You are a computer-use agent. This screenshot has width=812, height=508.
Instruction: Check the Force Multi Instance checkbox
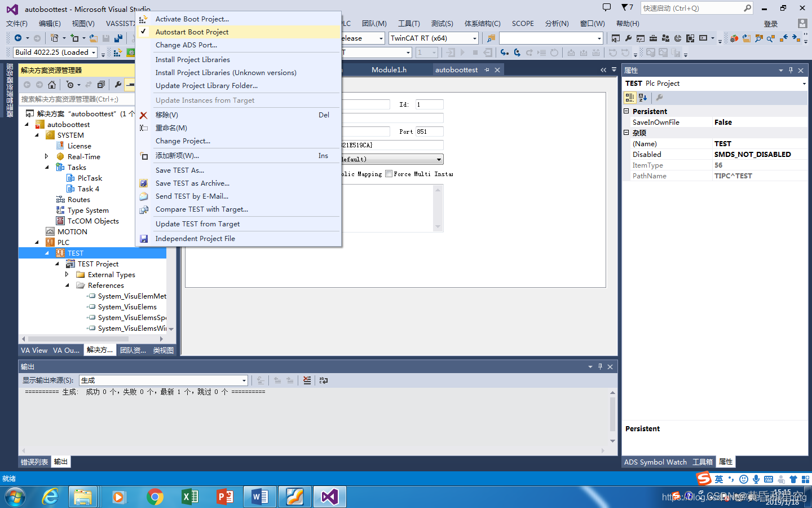coord(389,174)
